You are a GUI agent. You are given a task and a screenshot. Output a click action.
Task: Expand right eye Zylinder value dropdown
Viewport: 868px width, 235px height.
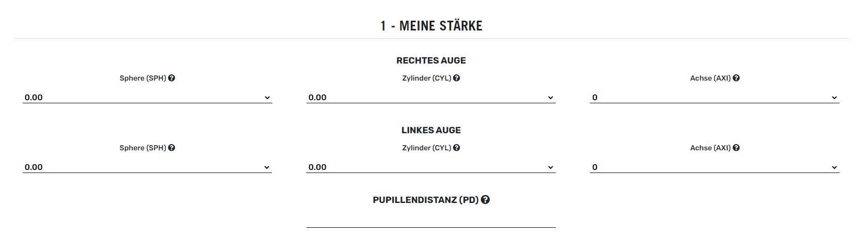[x=431, y=97]
